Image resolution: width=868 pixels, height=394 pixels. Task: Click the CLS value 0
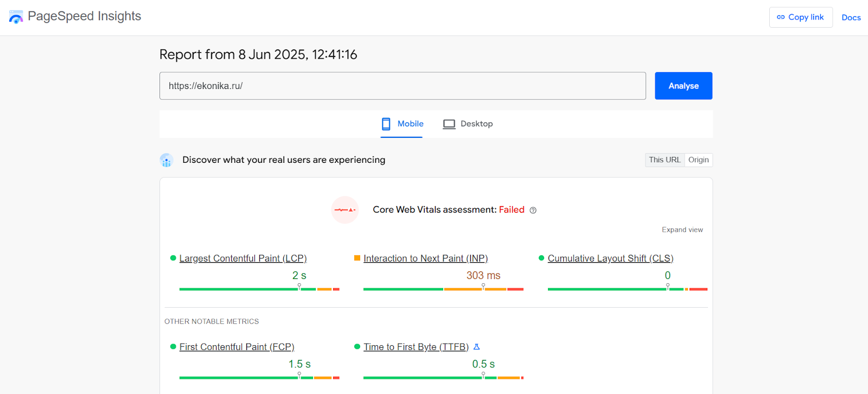(668, 276)
